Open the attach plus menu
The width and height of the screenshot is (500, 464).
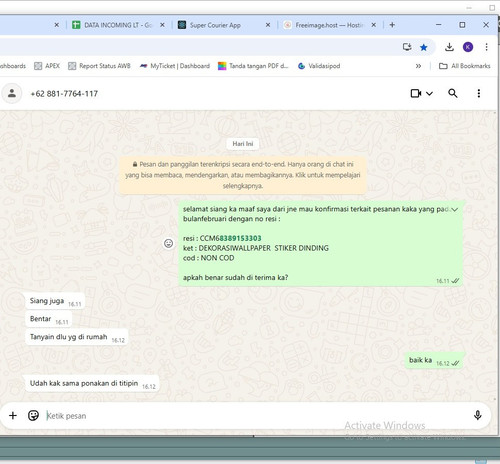[x=13, y=415]
